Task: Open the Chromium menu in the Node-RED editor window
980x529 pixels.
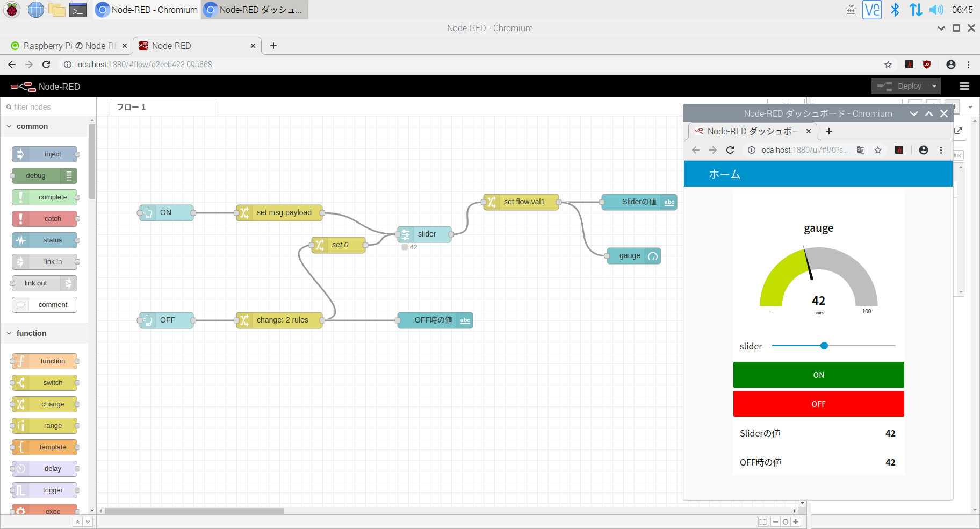Action: pos(969,65)
